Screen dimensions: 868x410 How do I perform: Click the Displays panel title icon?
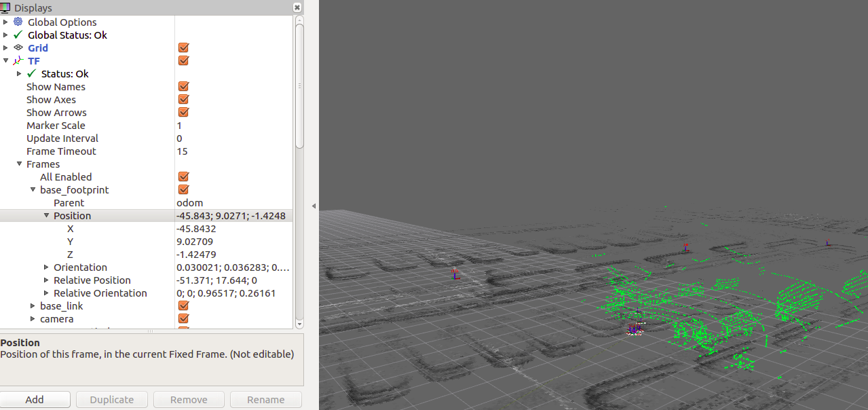coord(6,7)
